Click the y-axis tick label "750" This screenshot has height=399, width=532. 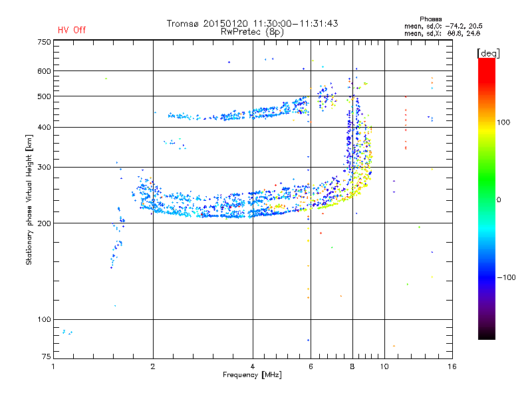tap(44, 42)
